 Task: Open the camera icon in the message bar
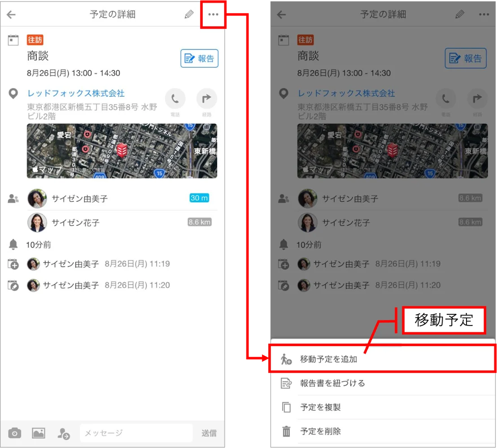pos(15,433)
